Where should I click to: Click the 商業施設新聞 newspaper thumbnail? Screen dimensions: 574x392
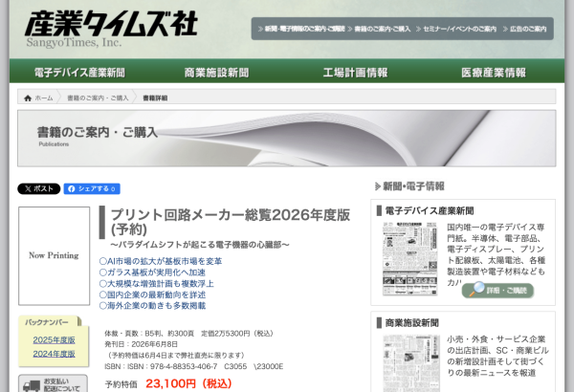click(411, 363)
